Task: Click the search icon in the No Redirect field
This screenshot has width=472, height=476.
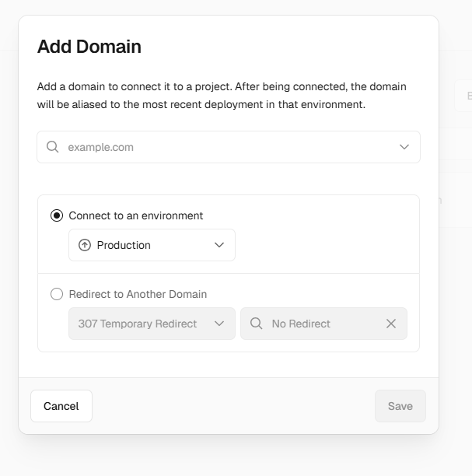Action: point(256,324)
